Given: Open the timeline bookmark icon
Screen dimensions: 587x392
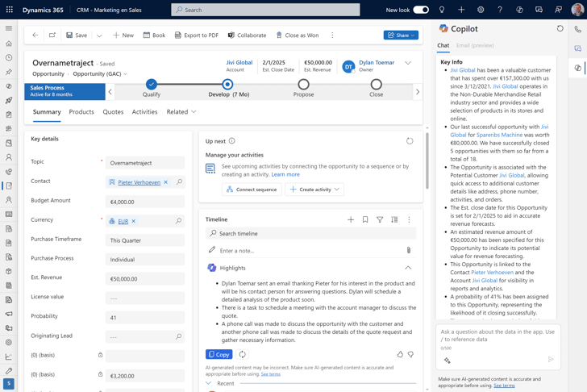Looking at the screenshot, I should tap(365, 219).
